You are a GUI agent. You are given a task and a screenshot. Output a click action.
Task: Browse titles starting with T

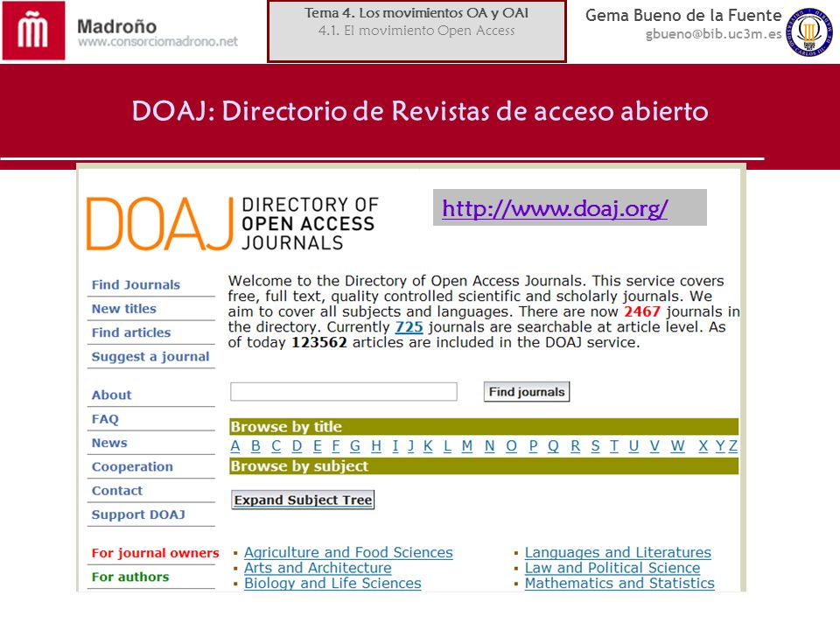(x=614, y=446)
